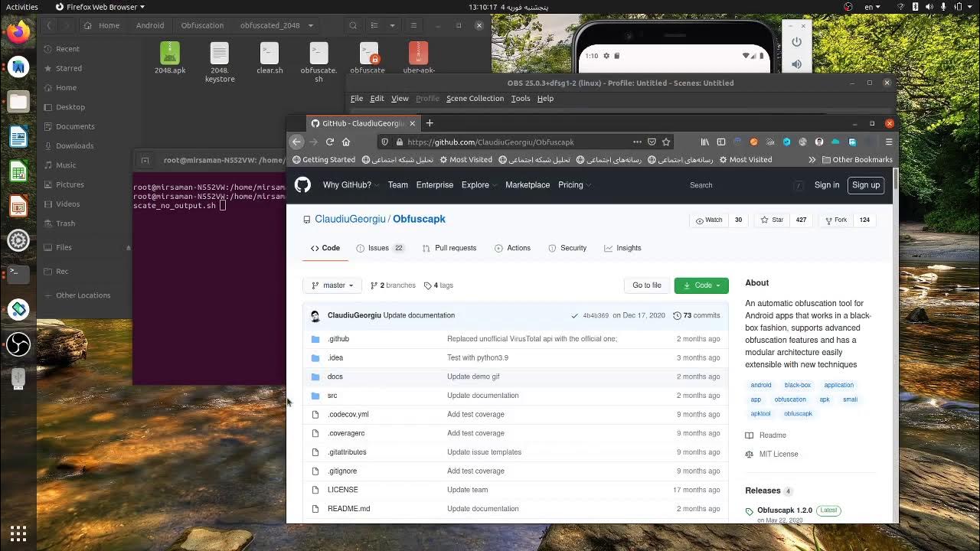Fork the Obfuscapk repository
This screenshot has width=980, height=551.
pyautogui.click(x=835, y=220)
